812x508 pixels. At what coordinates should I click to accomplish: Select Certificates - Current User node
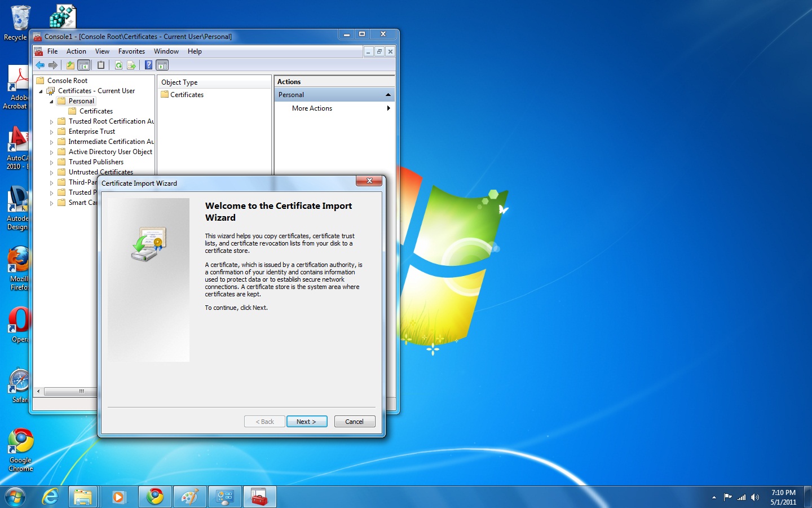(x=96, y=91)
